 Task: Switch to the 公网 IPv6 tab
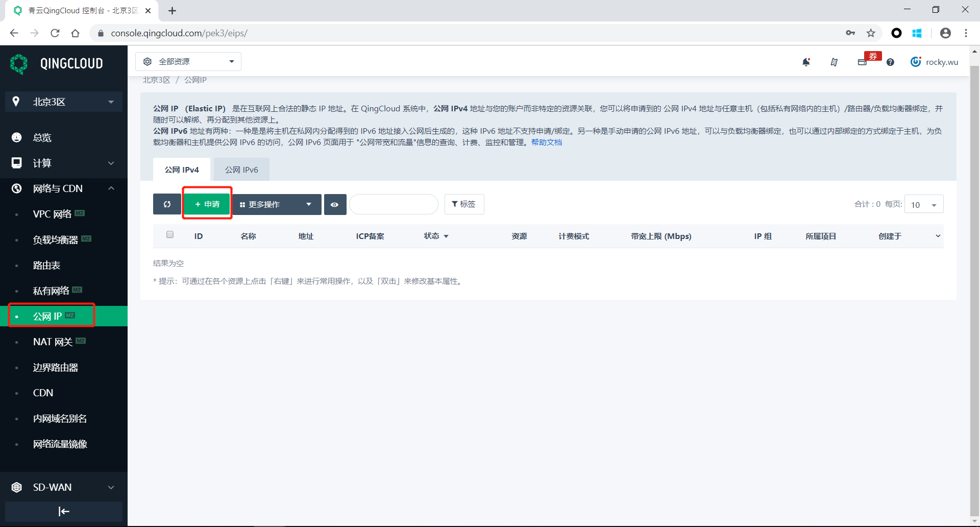pos(241,170)
